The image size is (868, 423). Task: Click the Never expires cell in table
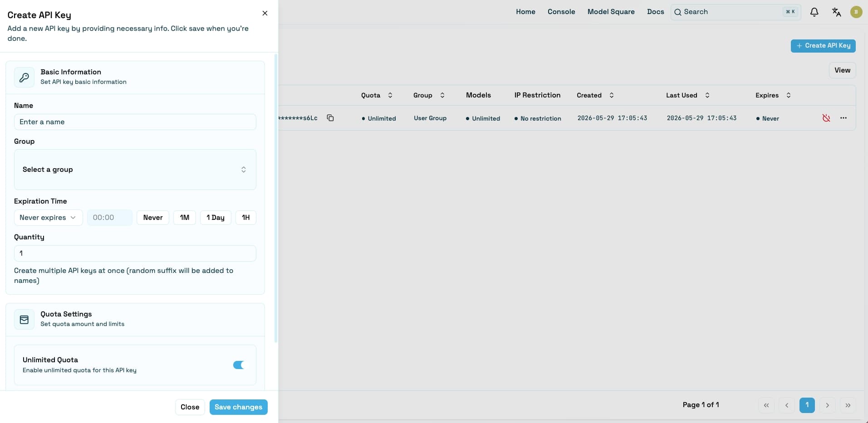pos(768,118)
